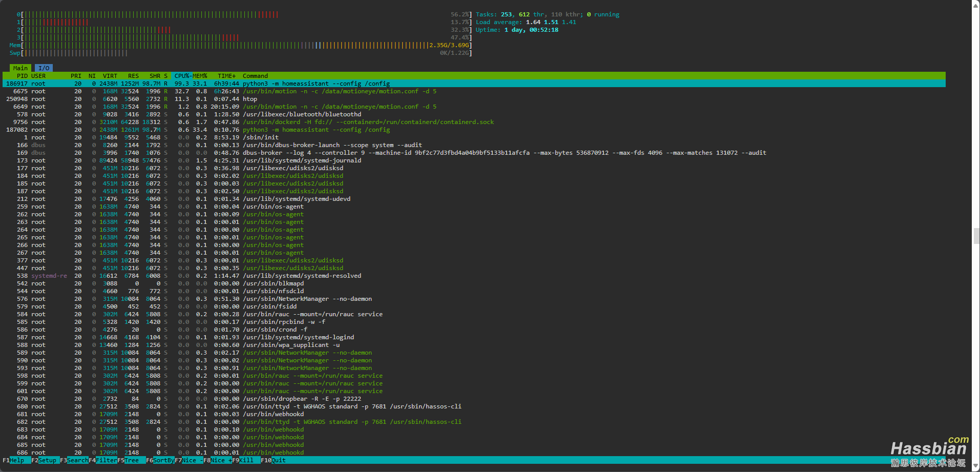
Task: Select the ttyd process row PID 680
Action: (474, 406)
